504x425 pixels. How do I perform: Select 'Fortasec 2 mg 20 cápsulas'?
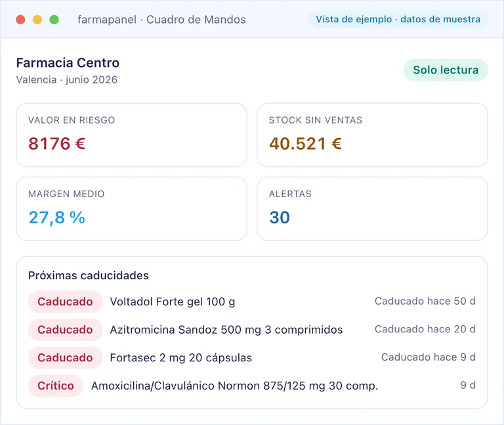coord(181,358)
